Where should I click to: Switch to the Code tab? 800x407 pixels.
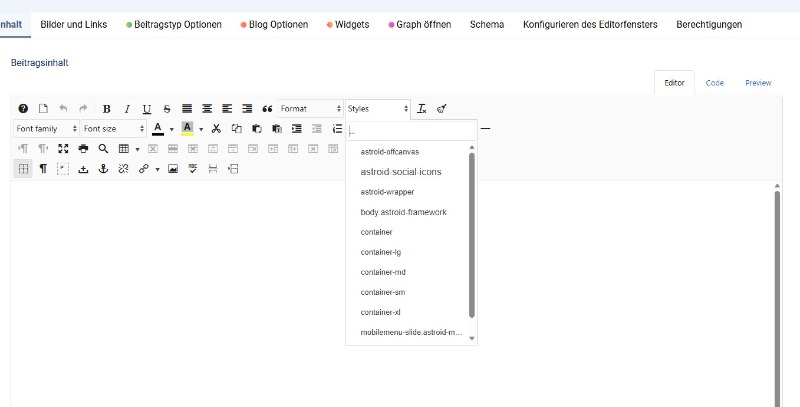click(x=714, y=83)
